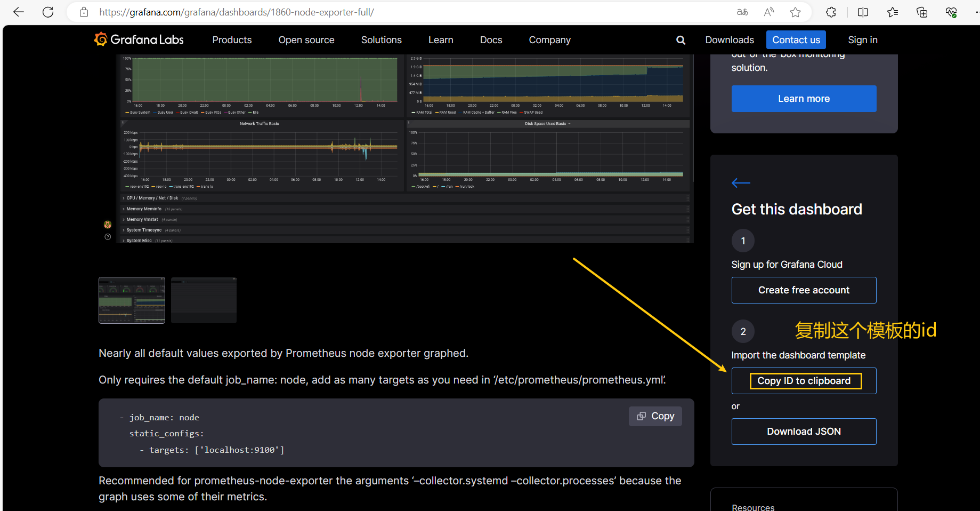The height and width of the screenshot is (511, 980).
Task: Open the Products menu
Action: pos(232,40)
